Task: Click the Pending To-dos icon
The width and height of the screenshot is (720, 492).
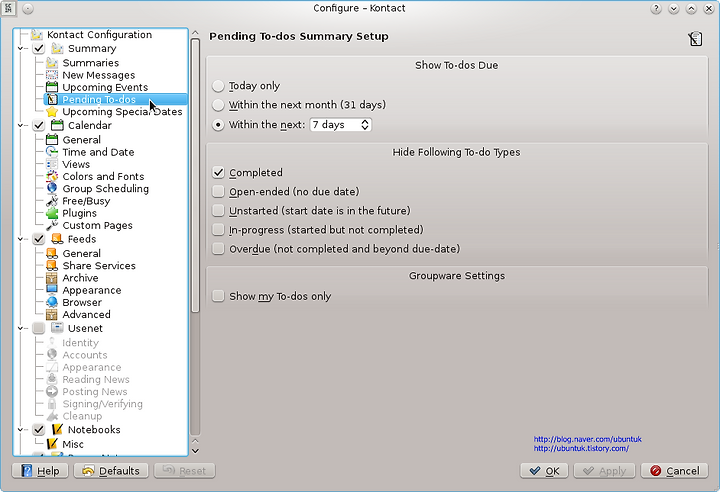Action: point(52,99)
